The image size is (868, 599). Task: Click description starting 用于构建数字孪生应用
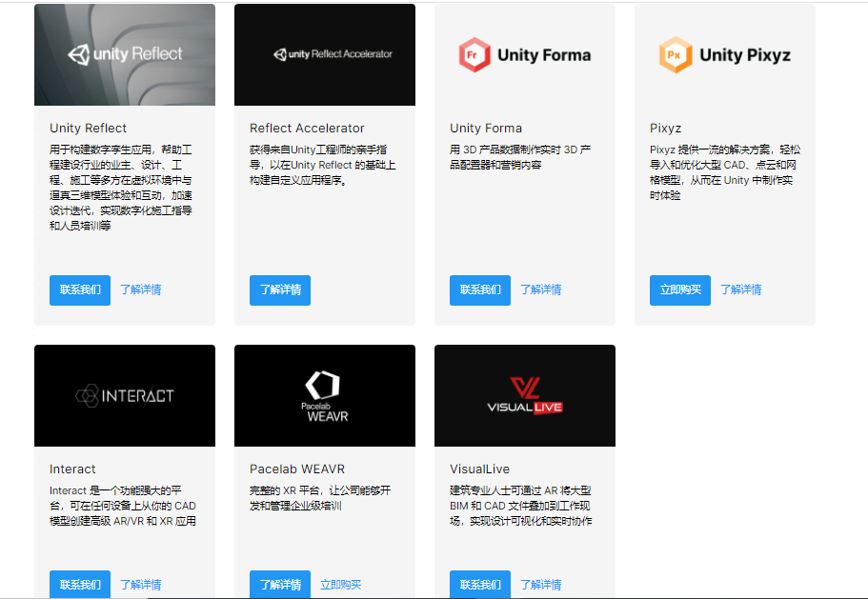click(x=121, y=188)
